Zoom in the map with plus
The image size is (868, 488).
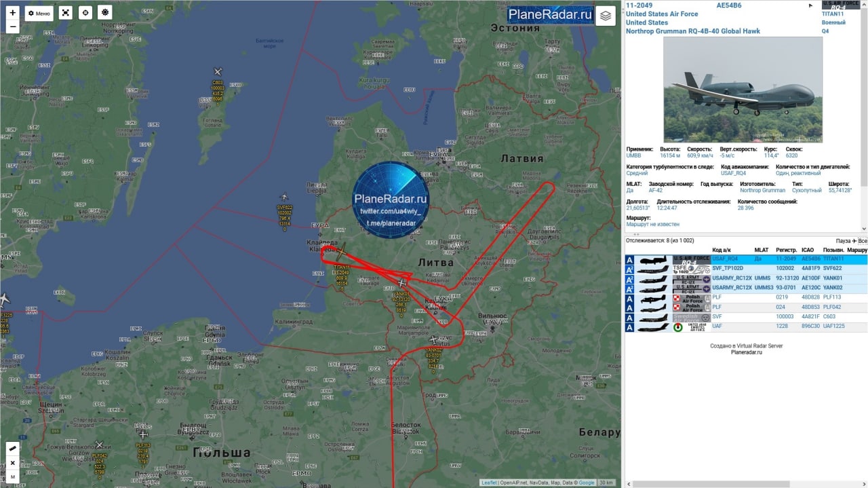coord(12,13)
